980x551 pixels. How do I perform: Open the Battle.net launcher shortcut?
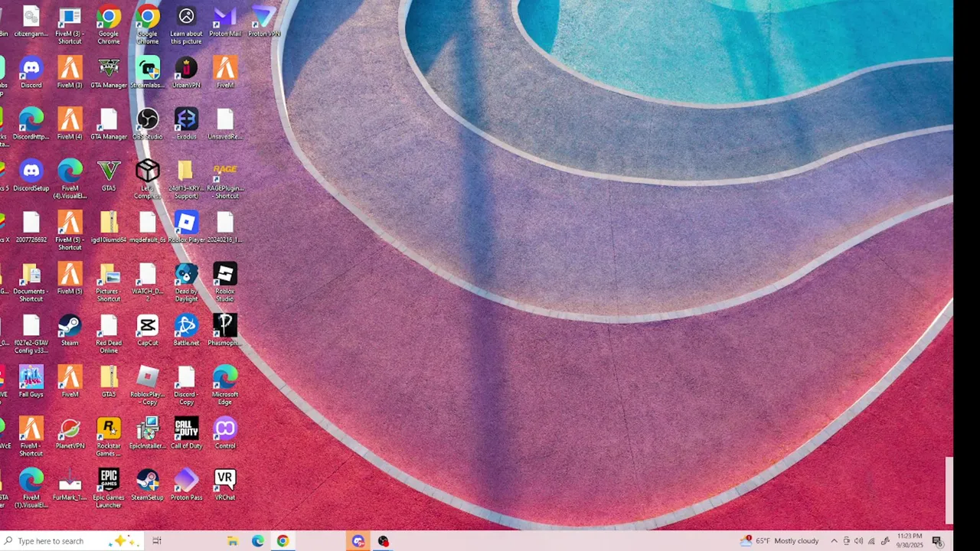(x=186, y=330)
